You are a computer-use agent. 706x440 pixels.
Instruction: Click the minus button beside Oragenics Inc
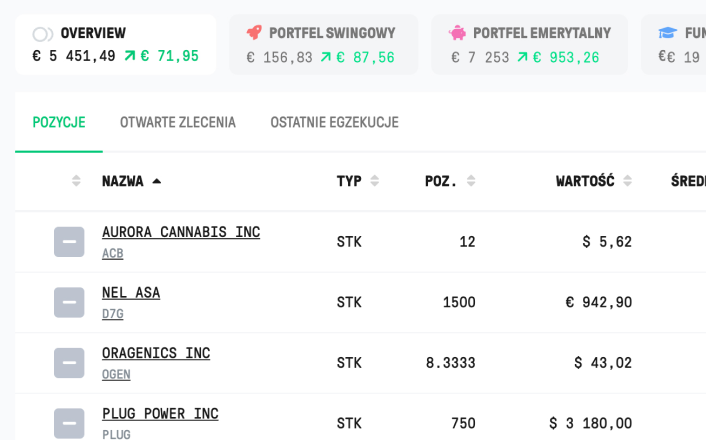tap(69, 363)
